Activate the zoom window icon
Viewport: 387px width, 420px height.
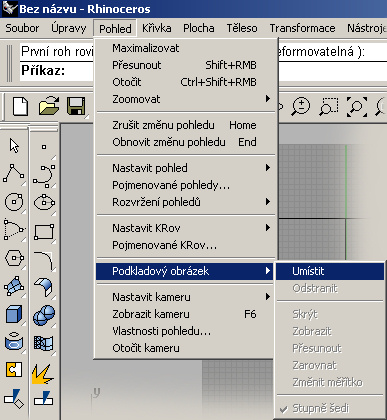pos(329,106)
